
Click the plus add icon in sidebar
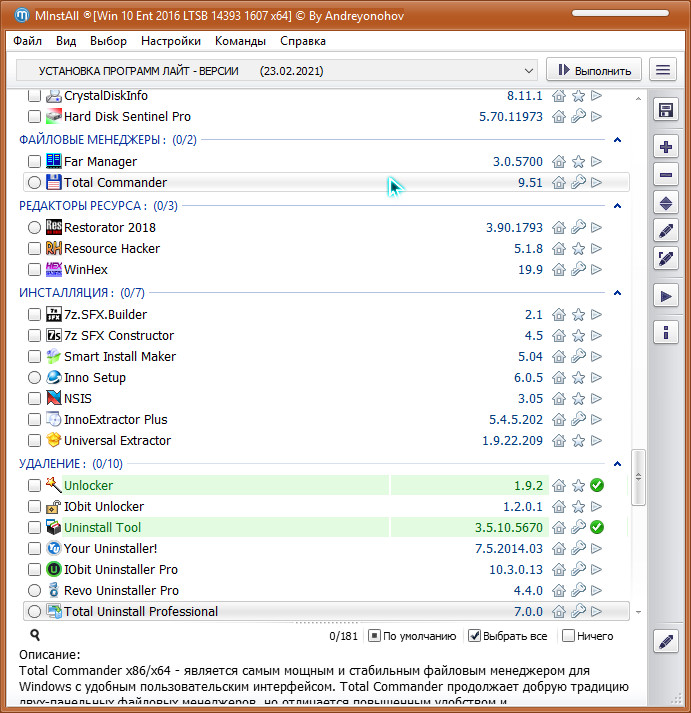coord(666,147)
